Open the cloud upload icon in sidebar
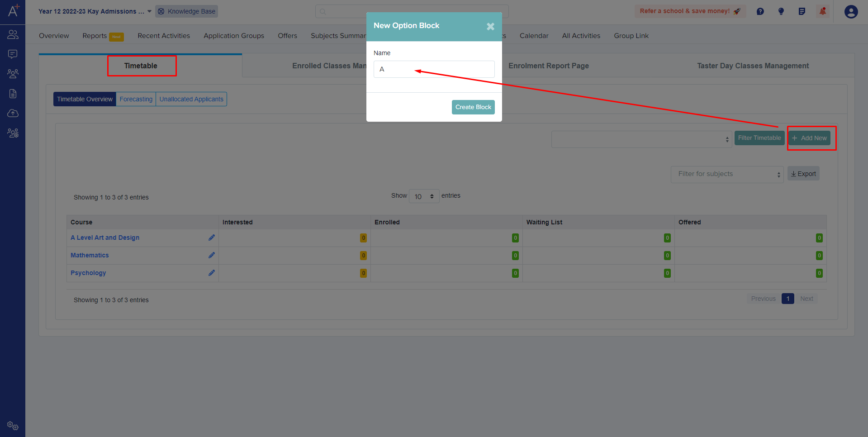This screenshot has width=868, height=437. coord(13,113)
